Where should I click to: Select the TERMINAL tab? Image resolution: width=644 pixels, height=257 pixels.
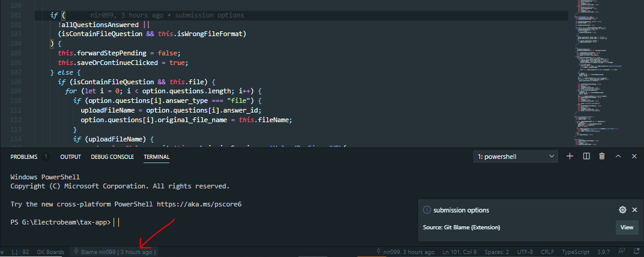coord(156,156)
